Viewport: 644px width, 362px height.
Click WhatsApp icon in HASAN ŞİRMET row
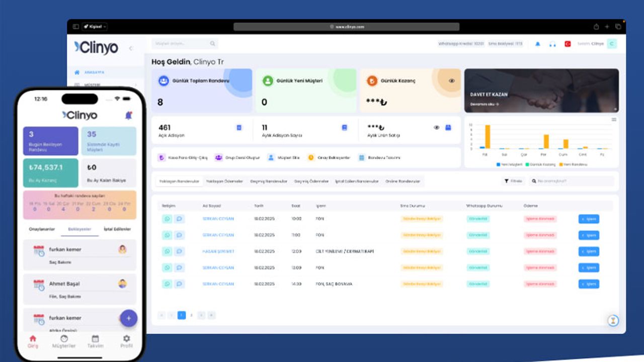point(167,251)
